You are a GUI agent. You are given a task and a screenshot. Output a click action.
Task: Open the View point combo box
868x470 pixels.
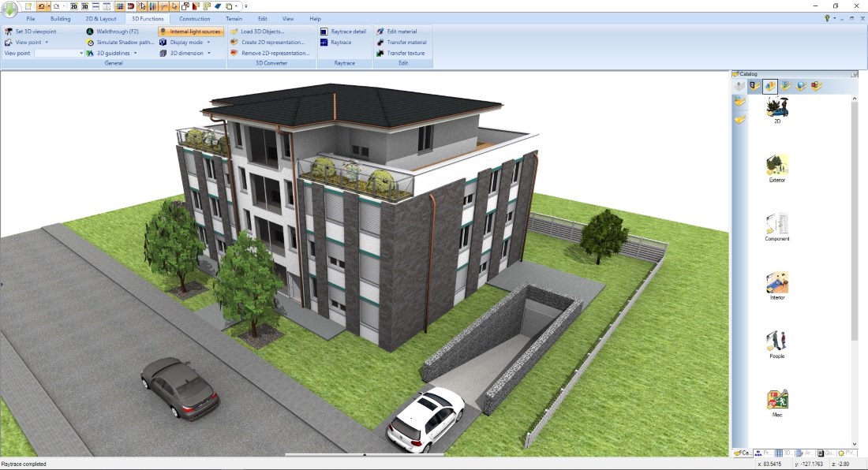80,54
